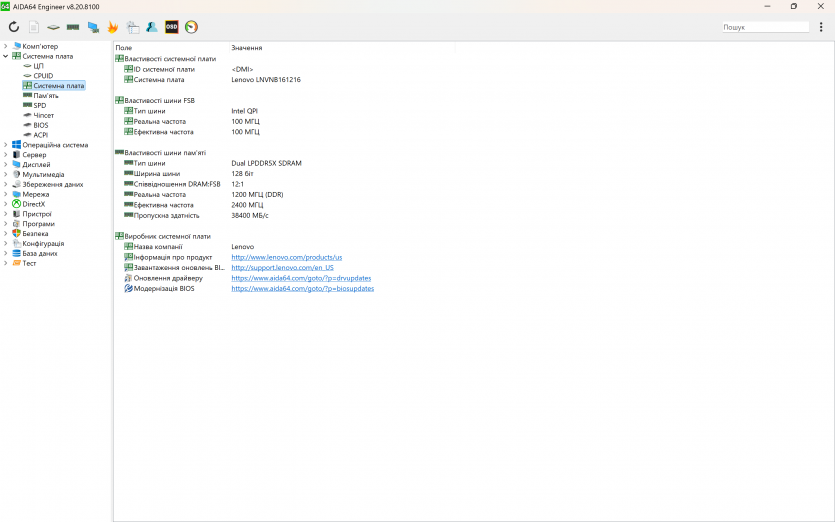Screen dimensions: 835x522
Task: Open the lenovo.com products link
Action: tap(286, 257)
